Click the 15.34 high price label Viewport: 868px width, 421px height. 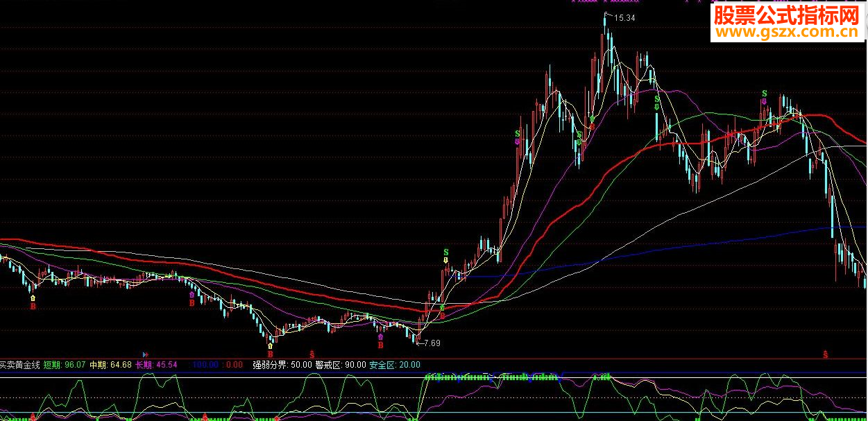click(x=624, y=18)
